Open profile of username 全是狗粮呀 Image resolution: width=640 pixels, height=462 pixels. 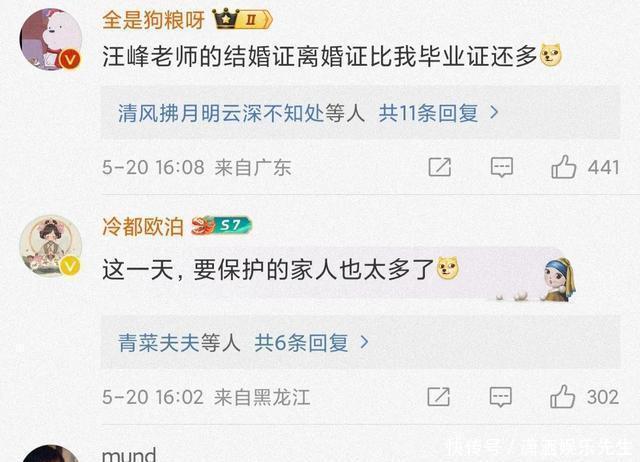153,19
